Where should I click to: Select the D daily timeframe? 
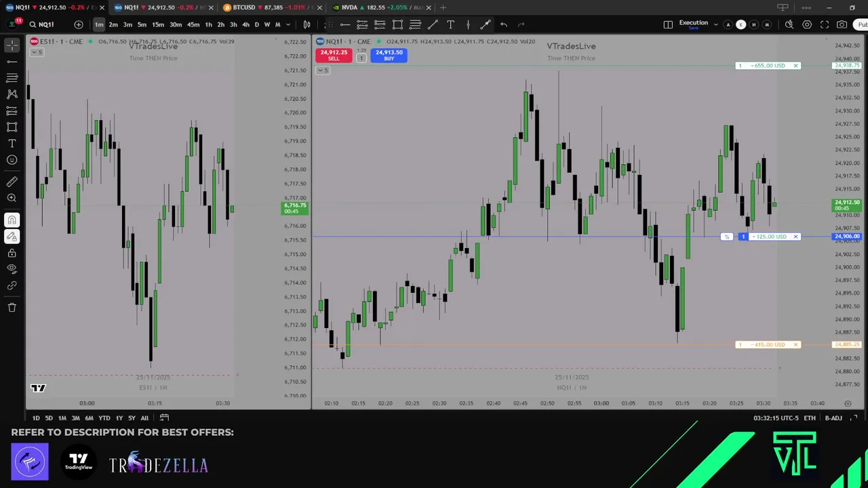point(256,24)
